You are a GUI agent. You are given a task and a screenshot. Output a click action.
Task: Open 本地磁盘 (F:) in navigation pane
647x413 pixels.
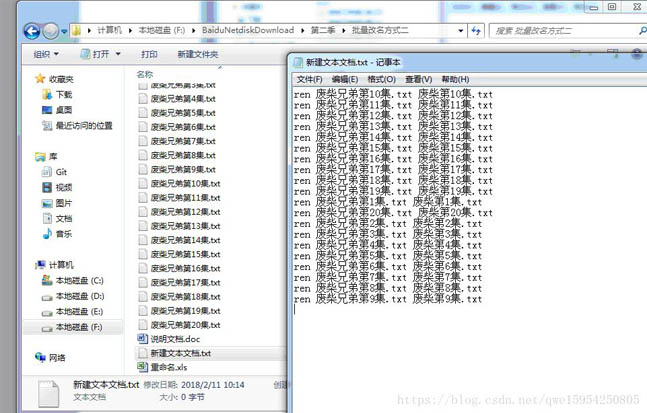coord(72,327)
